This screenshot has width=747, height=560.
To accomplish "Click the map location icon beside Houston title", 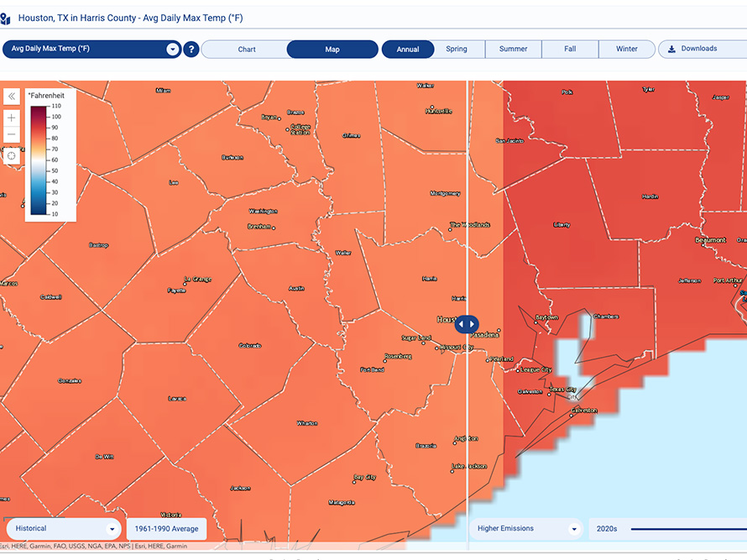I will [7, 18].
